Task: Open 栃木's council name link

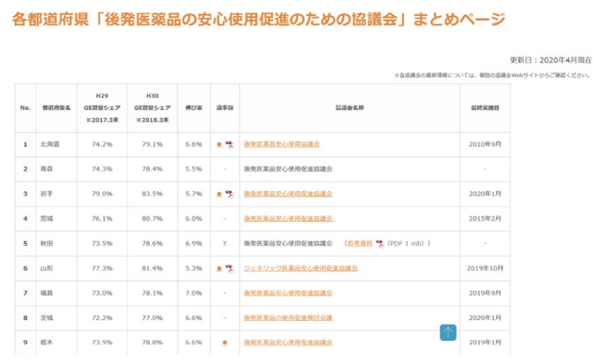Action: (288, 342)
